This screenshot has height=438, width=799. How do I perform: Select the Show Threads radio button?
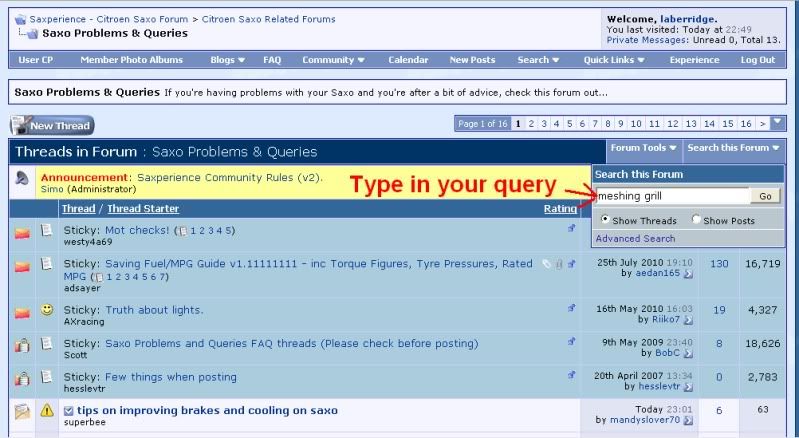[x=605, y=220]
